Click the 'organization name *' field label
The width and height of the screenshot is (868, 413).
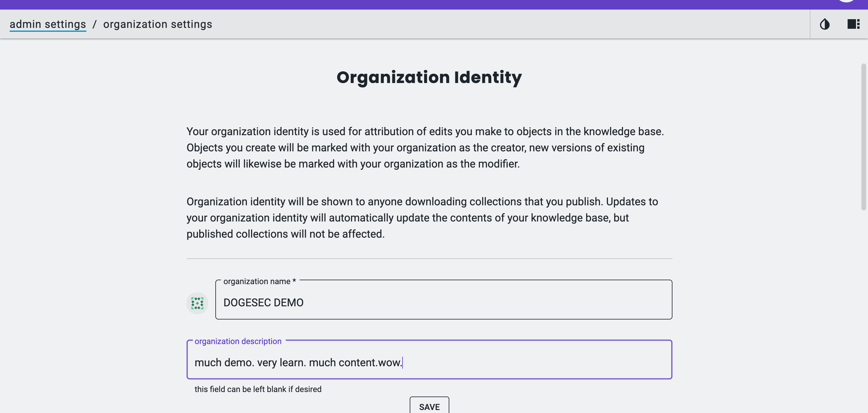259,281
